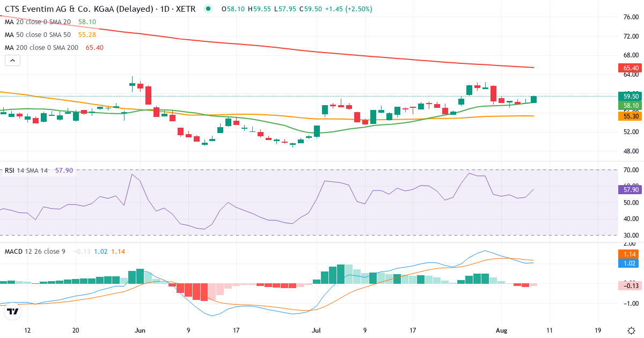The width and height of the screenshot is (644, 338).
Task: Click the 76.00 price axis label
Action: point(631,17)
